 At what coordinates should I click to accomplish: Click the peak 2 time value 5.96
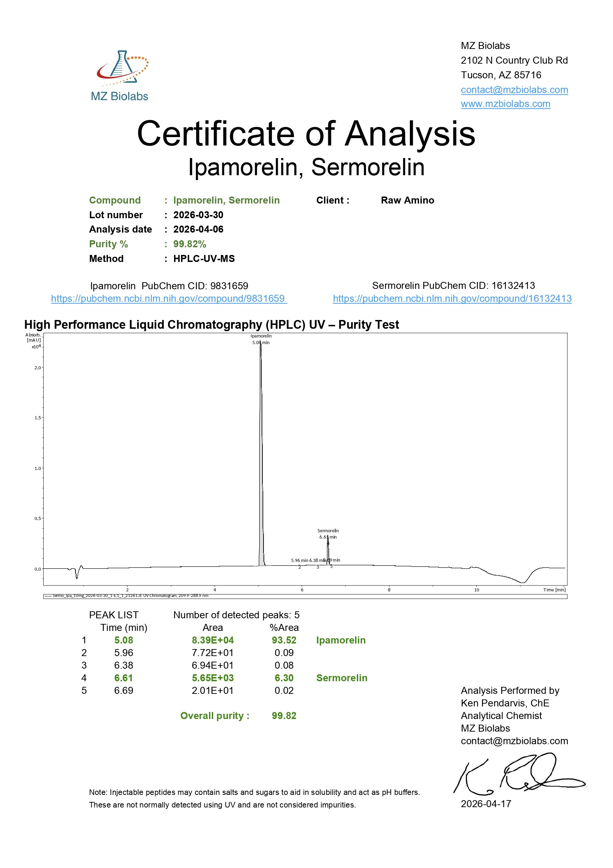123,653
